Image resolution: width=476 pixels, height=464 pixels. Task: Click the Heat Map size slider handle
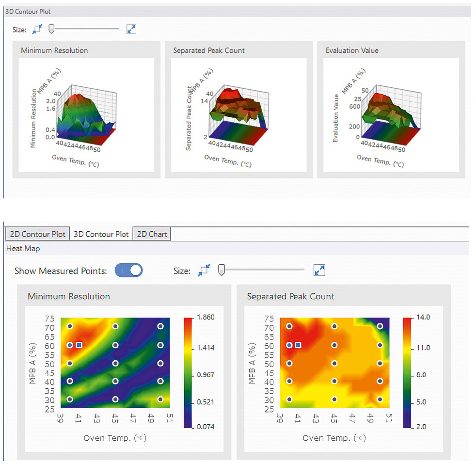pyautogui.click(x=222, y=271)
